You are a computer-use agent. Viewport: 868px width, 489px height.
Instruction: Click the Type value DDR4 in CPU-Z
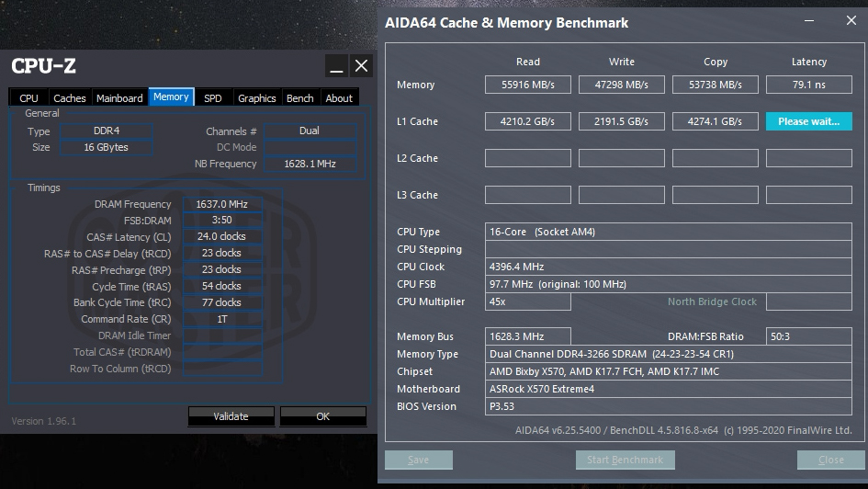[107, 131]
